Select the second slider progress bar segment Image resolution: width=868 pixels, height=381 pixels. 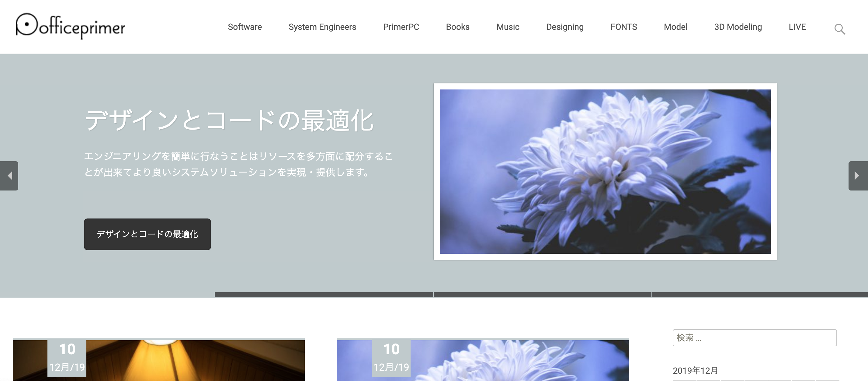[542, 294]
